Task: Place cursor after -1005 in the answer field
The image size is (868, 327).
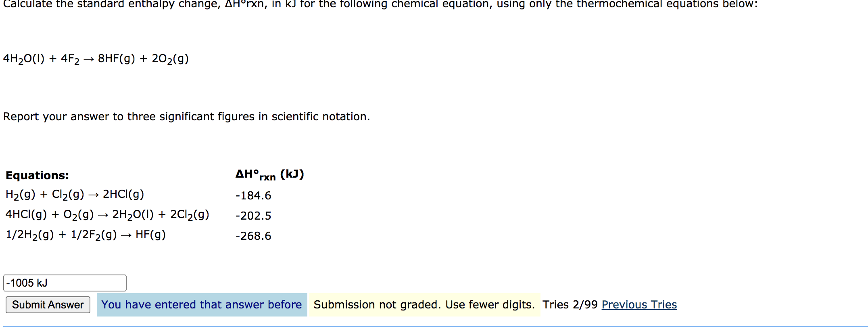Action: pyautogui.click(x=34, y=283)
